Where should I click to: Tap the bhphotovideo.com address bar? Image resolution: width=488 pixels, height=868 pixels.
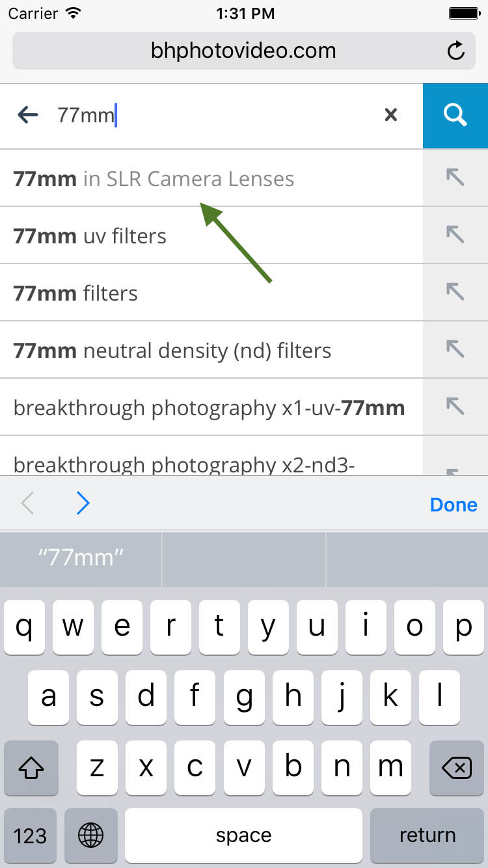pyautogui.click(x=243, y=51)
